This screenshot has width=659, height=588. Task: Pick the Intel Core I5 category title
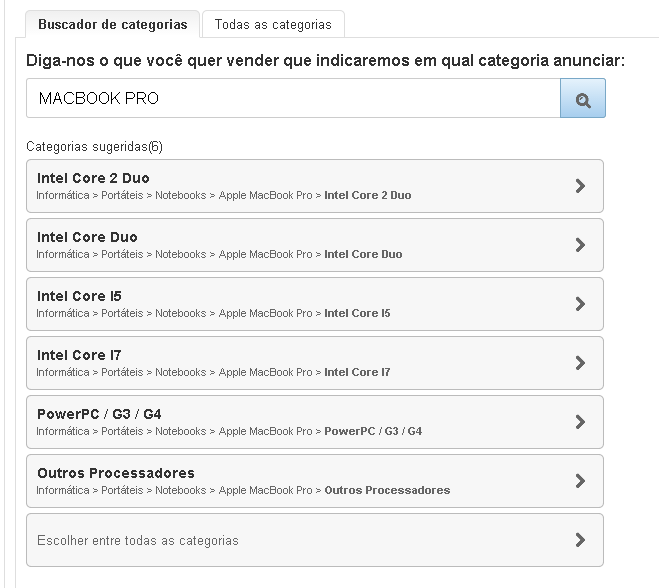[x=79, y=296]
